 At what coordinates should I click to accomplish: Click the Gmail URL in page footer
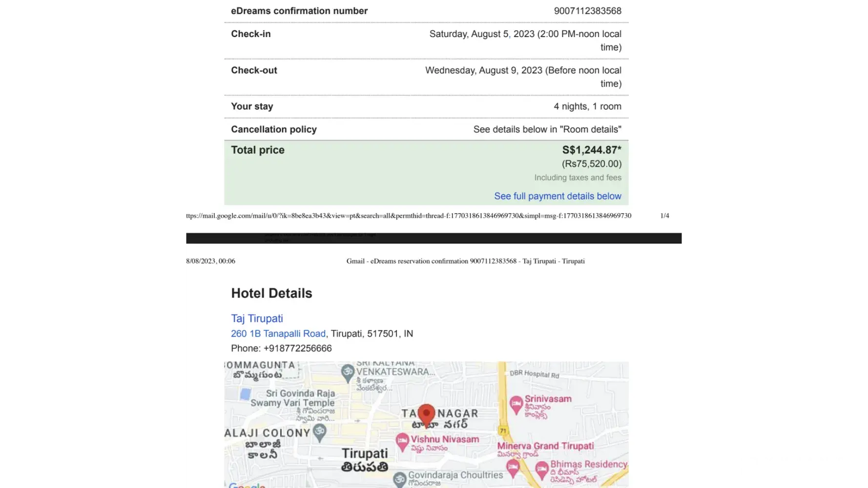(408, 216)
